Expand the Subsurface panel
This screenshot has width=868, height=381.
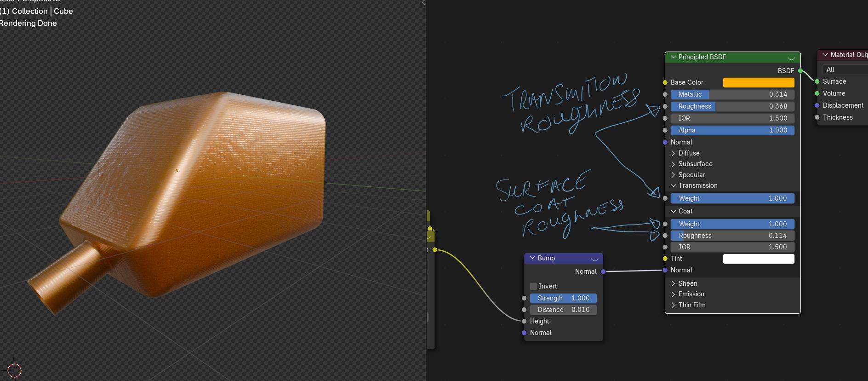pos(674,164)
